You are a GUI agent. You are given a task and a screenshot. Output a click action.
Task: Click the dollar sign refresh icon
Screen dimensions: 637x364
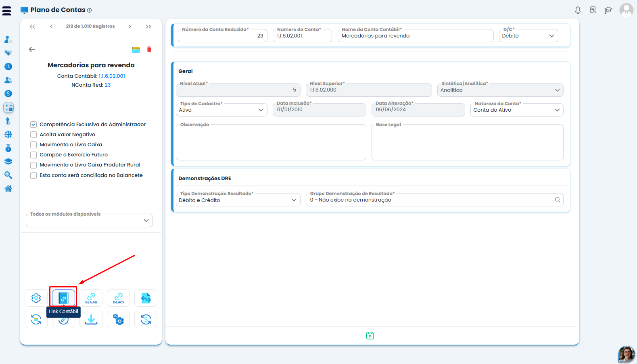[x=146, y=319]
